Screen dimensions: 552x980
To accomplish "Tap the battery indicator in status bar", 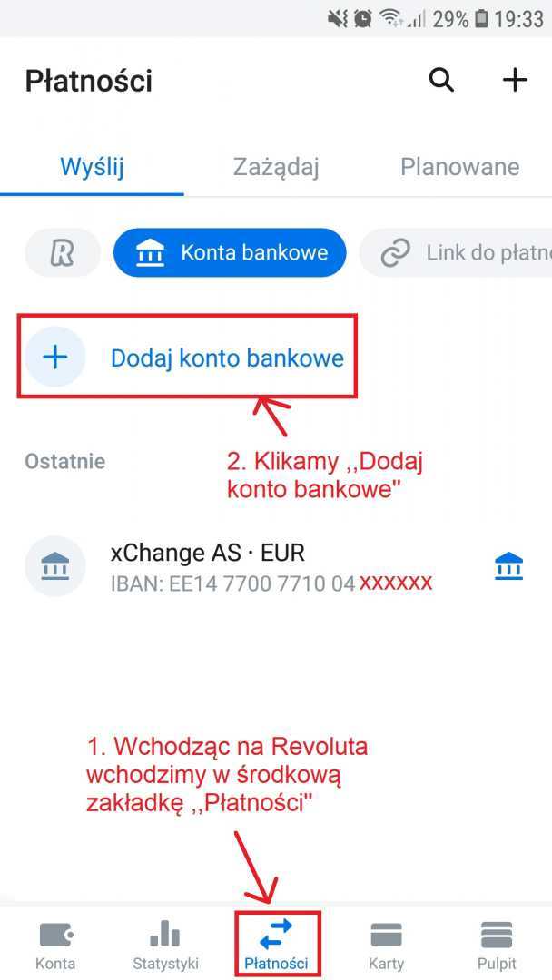I will (481, 19).
